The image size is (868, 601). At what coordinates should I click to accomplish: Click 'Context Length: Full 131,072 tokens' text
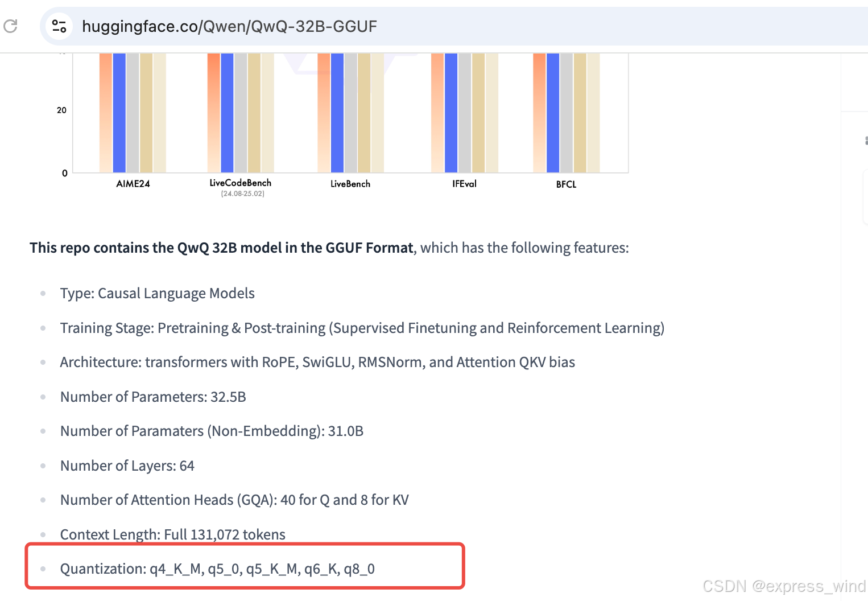tap(173, 534)
